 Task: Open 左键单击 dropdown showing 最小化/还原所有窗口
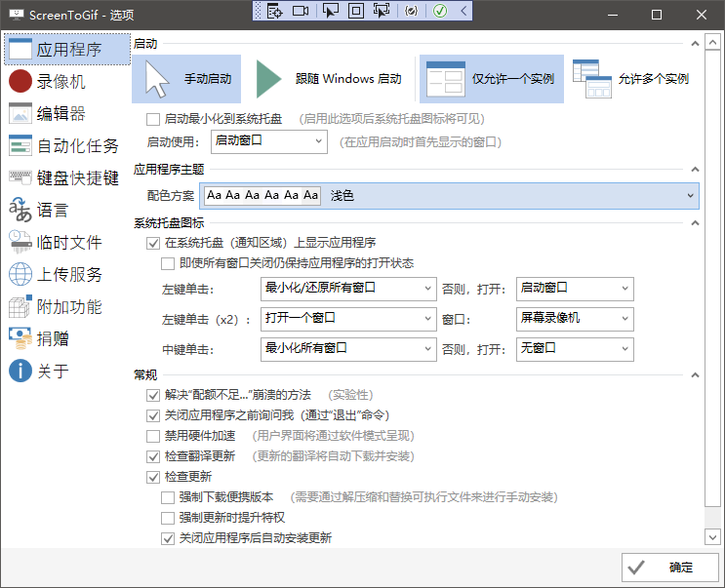(348, 289)
